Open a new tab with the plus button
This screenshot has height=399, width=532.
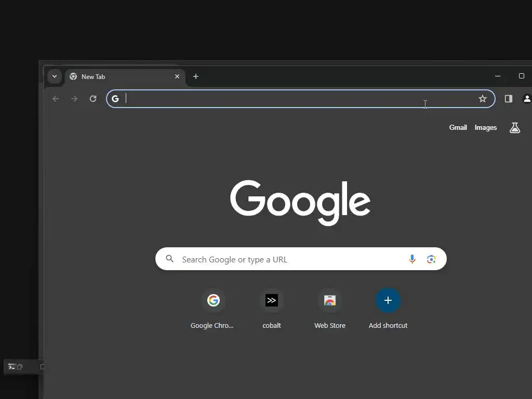point(196,77)
